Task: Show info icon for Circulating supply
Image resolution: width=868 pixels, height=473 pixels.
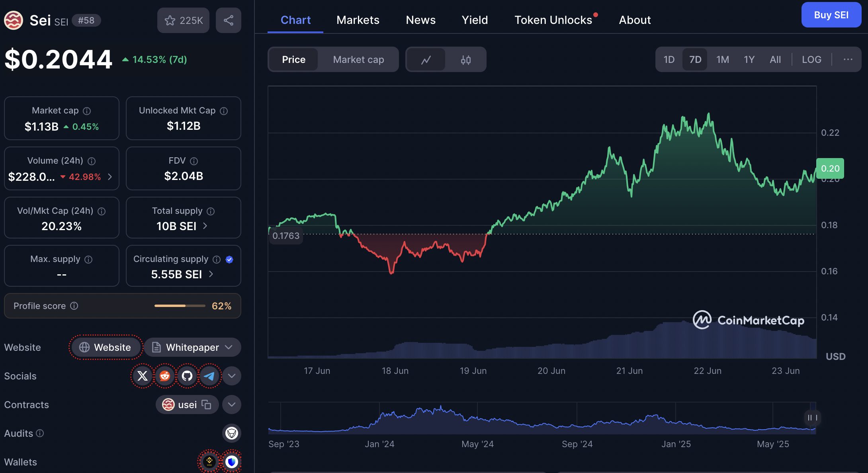Action: click(217, 259)
